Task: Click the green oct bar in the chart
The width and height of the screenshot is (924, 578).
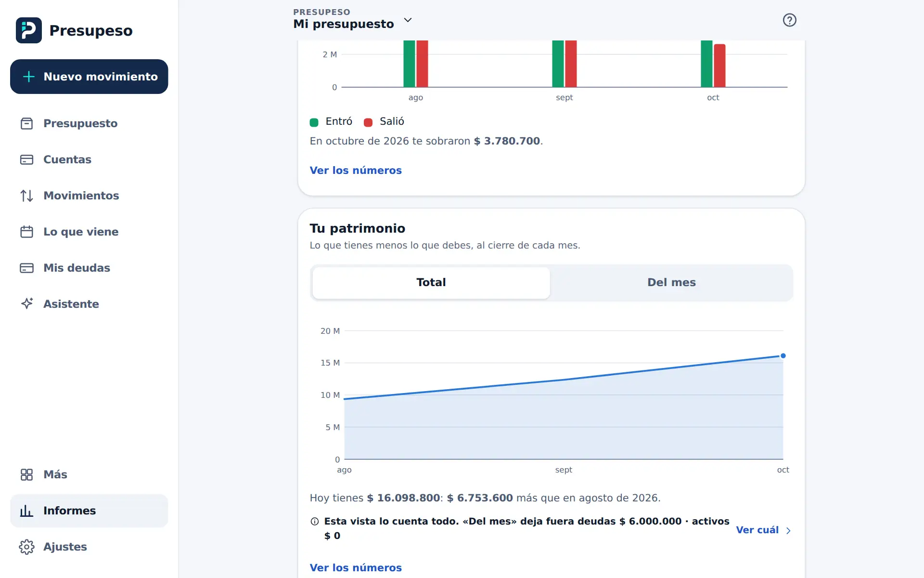Action: click(706, 64)
